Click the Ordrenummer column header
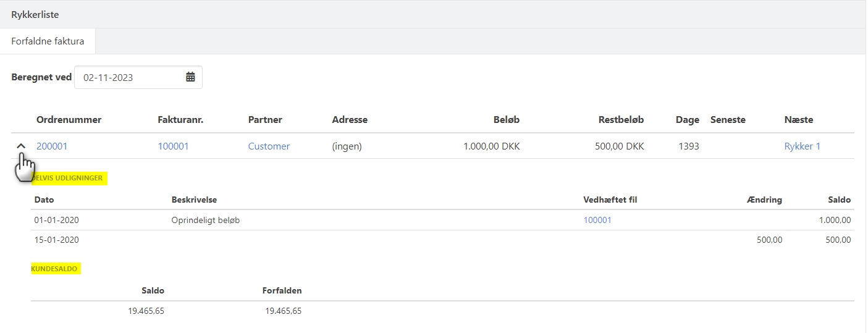The height and width of the screenshot is (333, 868). click(69, 120)
